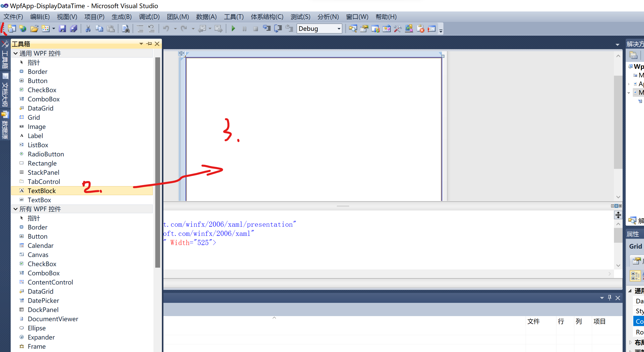644x352 pixels.
Task: Open the Debug configuration dropdown
Action: click(339, 29)
